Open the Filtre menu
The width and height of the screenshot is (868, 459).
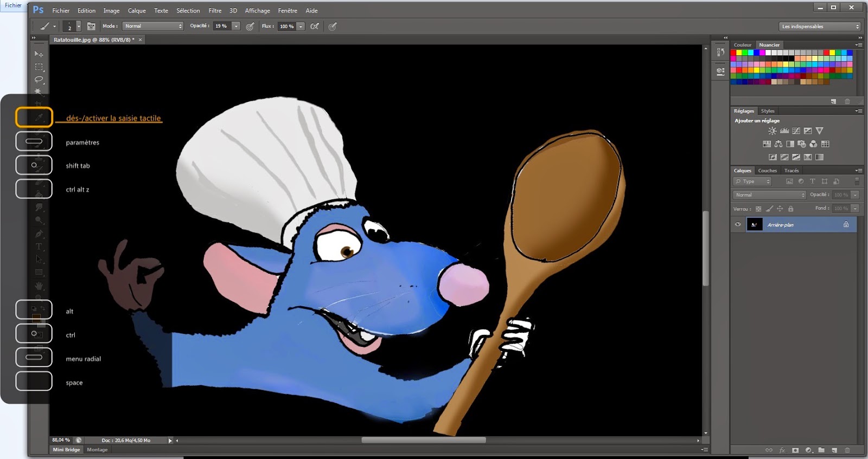pyautogui.click(x=215, y=10)
